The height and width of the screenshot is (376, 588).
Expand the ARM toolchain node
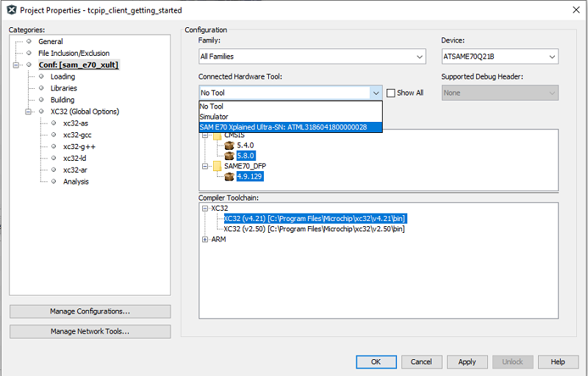point(205,239)
